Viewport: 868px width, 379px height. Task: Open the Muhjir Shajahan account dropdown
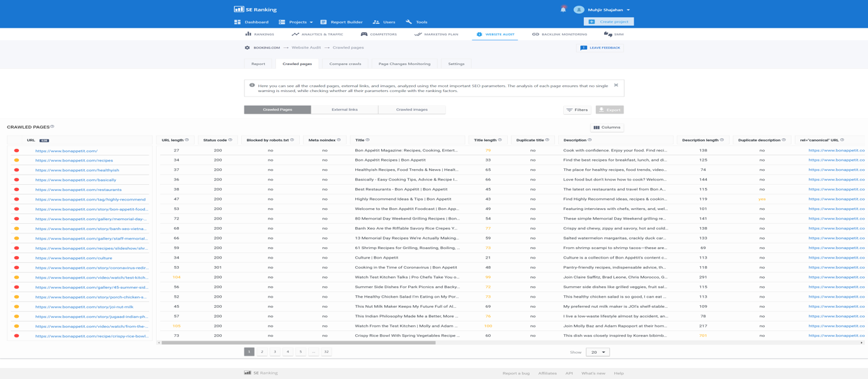click(x=608, y=10)
